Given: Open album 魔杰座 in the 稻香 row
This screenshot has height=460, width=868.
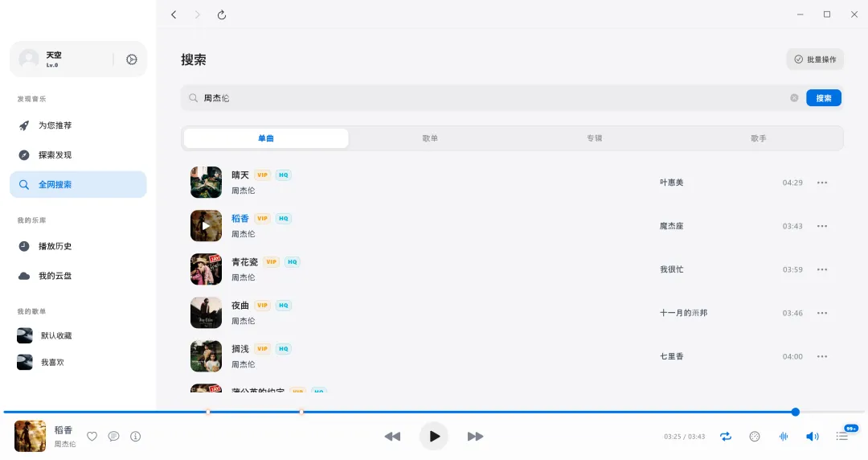Looking at the screenshot, I should (x=671, y=226).
